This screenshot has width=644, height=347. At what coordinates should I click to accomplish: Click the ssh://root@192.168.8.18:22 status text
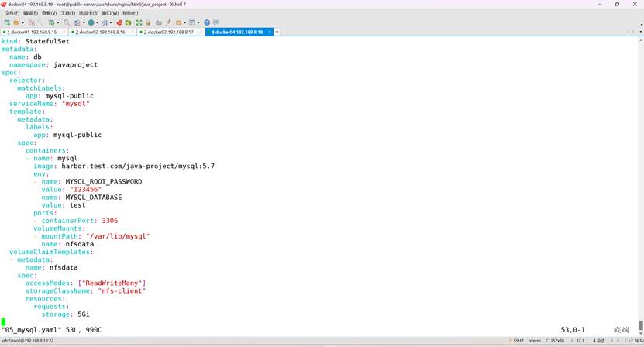pyautogui.click(x=28, y=341)
